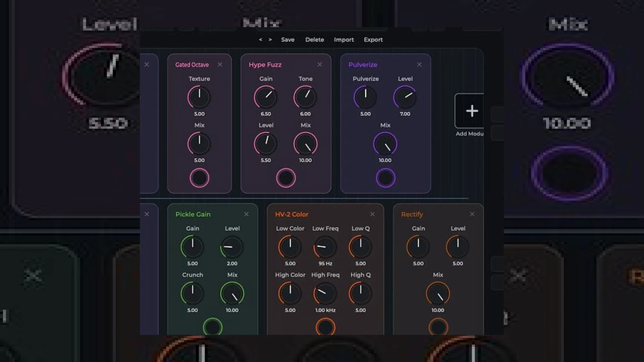Remove the Hype Fuzz module
Screen dimensions: 644x362
pos(320,64)
